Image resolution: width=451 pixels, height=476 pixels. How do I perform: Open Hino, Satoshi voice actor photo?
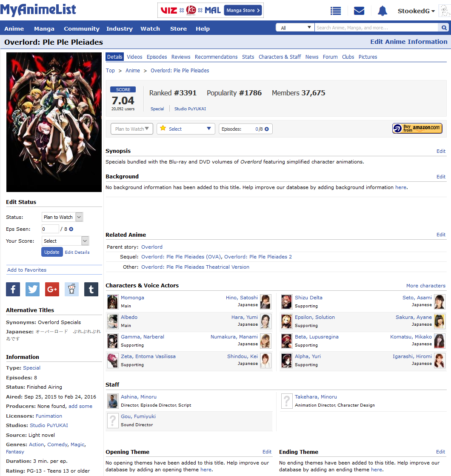point(265,302)
